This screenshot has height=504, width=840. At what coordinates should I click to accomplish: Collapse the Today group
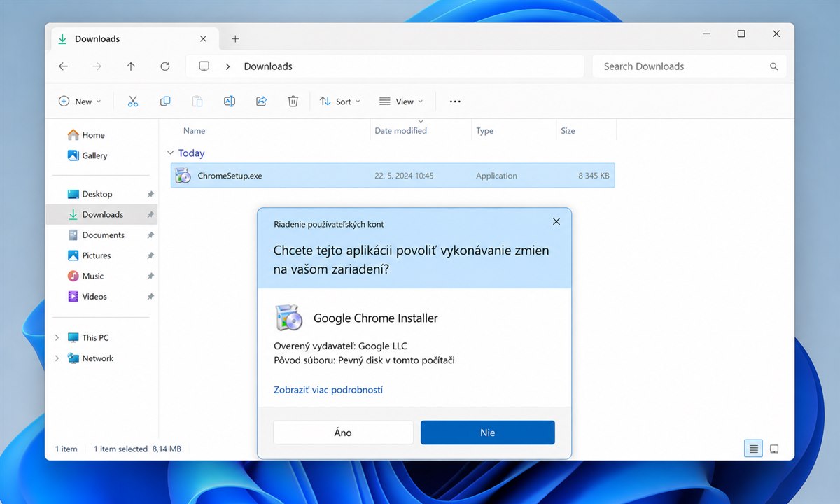click(170, 153)
